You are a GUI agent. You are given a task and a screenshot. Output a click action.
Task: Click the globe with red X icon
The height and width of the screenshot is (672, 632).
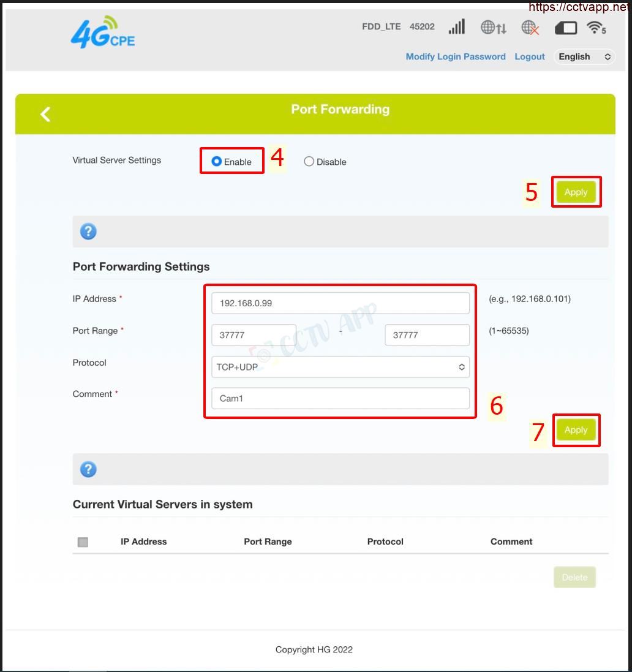click(x=530, y=28)
